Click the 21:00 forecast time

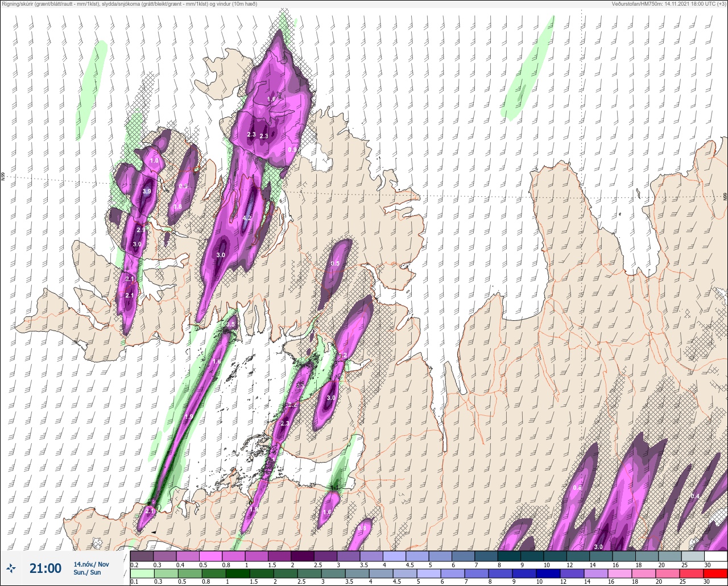tap(45, 568)
